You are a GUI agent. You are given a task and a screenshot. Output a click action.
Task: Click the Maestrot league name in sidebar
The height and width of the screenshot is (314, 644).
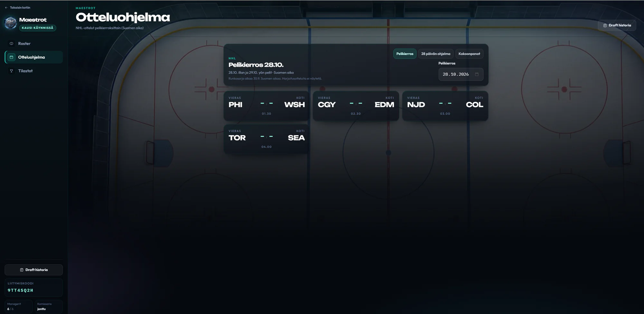[33, 20]
